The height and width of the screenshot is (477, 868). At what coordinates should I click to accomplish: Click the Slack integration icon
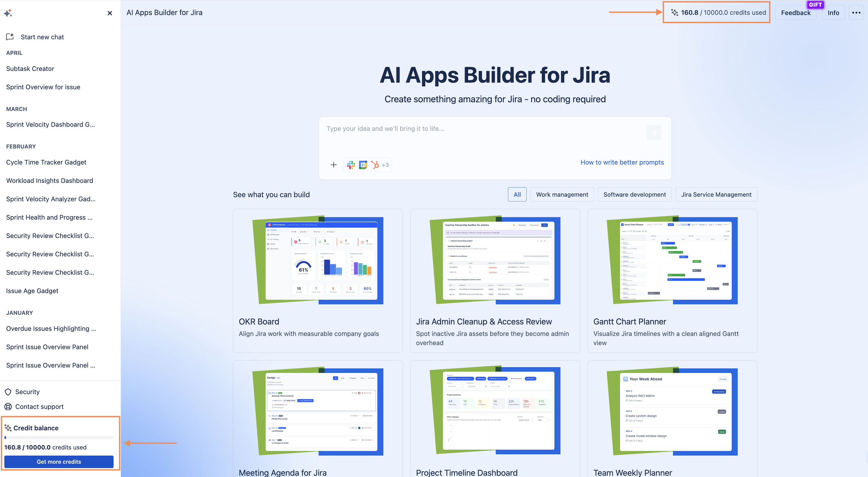pos(351,165)
